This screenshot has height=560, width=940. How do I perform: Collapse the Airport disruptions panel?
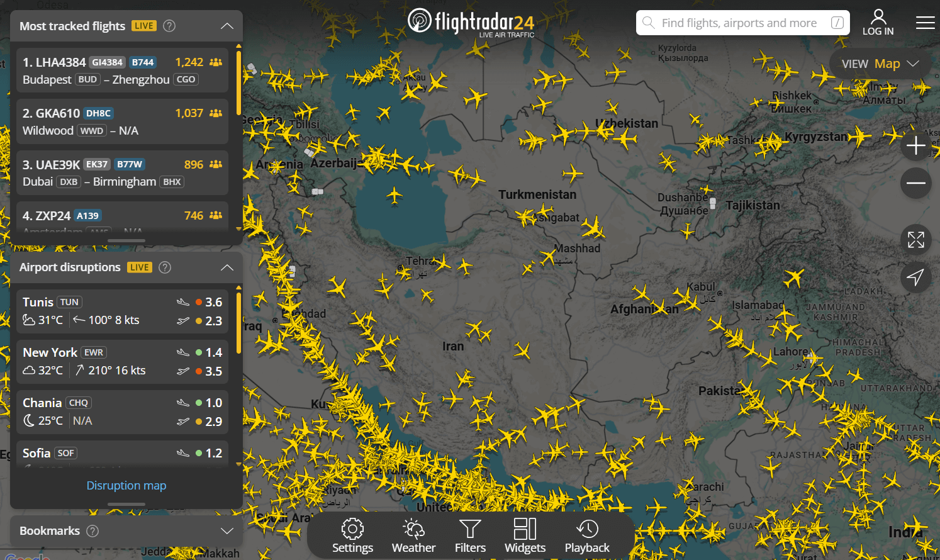(227, 267)
